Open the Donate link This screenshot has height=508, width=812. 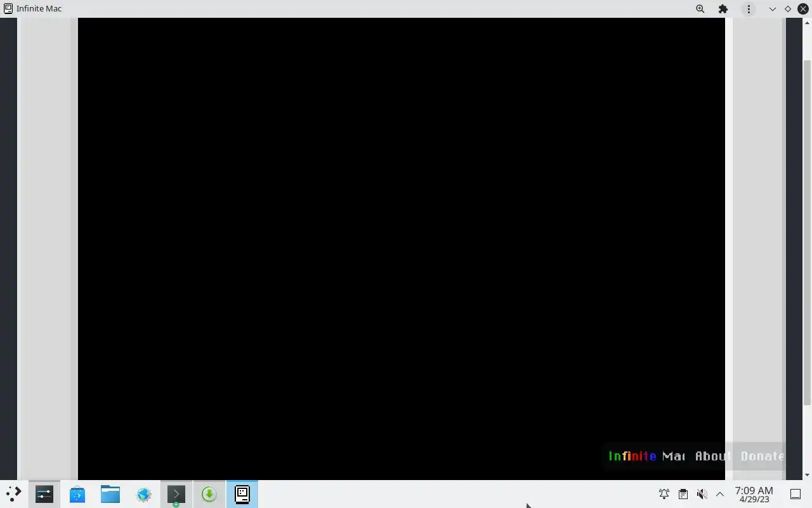(x=762, y=456)
